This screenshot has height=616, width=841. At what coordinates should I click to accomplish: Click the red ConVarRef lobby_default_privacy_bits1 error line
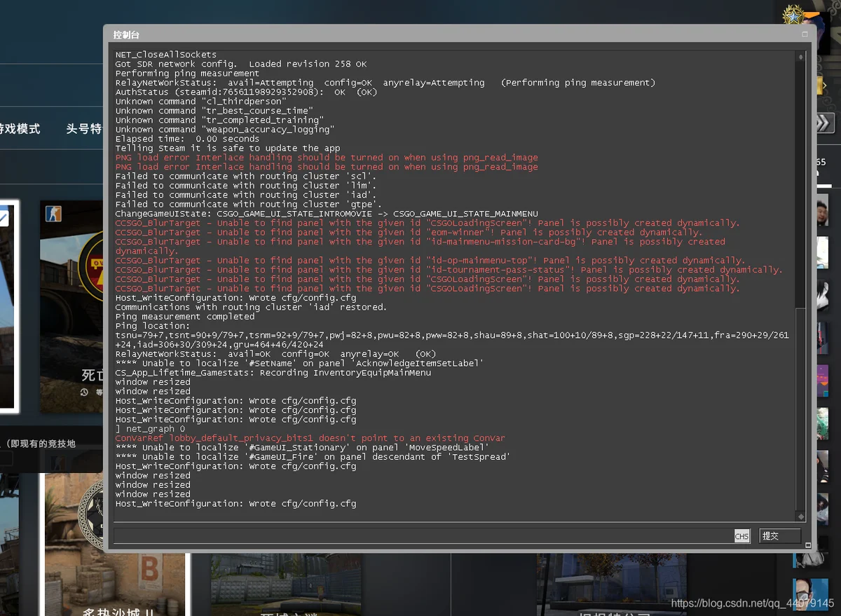click(x=310, y=438)
